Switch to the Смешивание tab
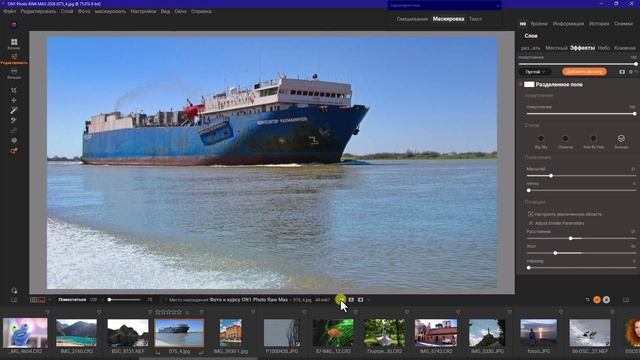The height and width of the screenshot is (360, 640). pyautogui.click(x=412, y=19)
